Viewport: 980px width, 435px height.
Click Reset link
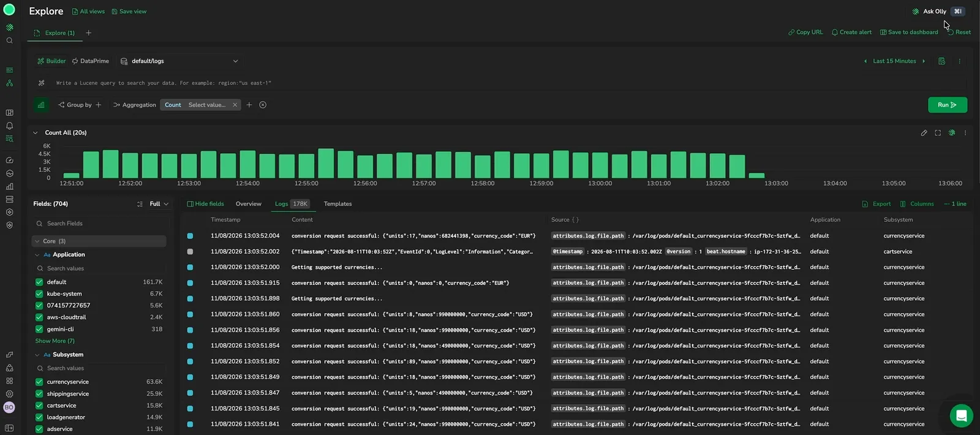[959, 32]
